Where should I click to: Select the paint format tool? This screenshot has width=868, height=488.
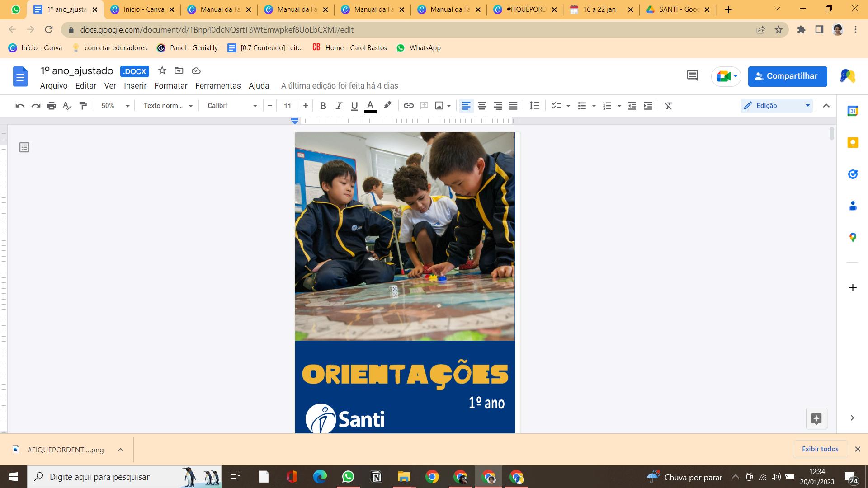coord(83,106)
